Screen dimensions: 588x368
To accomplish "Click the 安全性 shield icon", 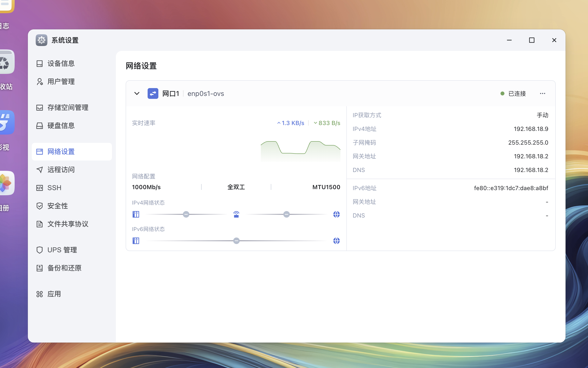I will [40, 206].
